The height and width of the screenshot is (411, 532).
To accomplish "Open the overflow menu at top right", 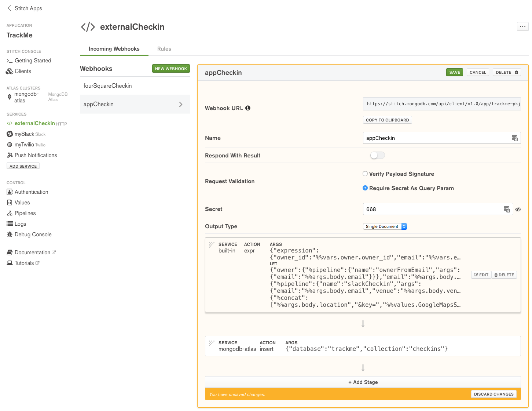I will (x=522, y=26).
